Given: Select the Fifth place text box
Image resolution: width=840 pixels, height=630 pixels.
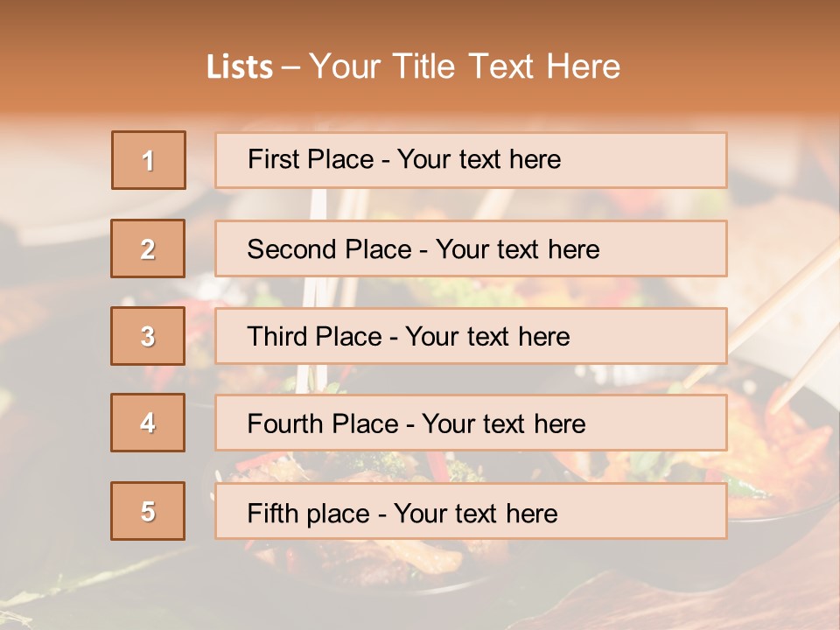Looking at the screenshot, I should pyautogui.click(x=471, y=511).
